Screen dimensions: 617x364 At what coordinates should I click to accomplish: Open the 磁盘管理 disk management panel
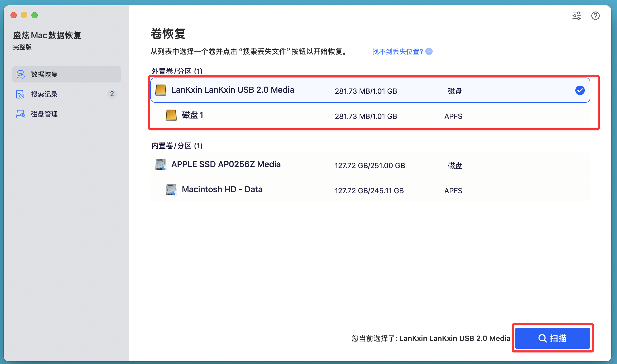pyautogui.click(x=44, y=114)
